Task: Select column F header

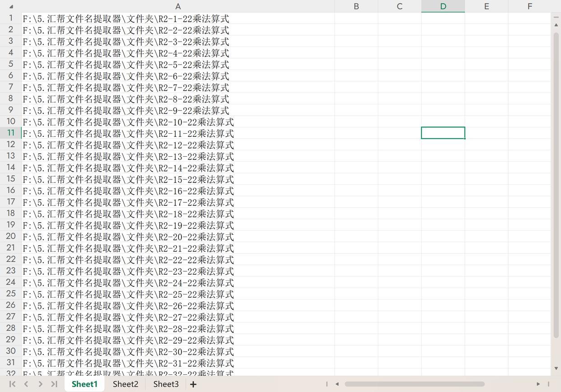Action: click(x=529, y=6)
